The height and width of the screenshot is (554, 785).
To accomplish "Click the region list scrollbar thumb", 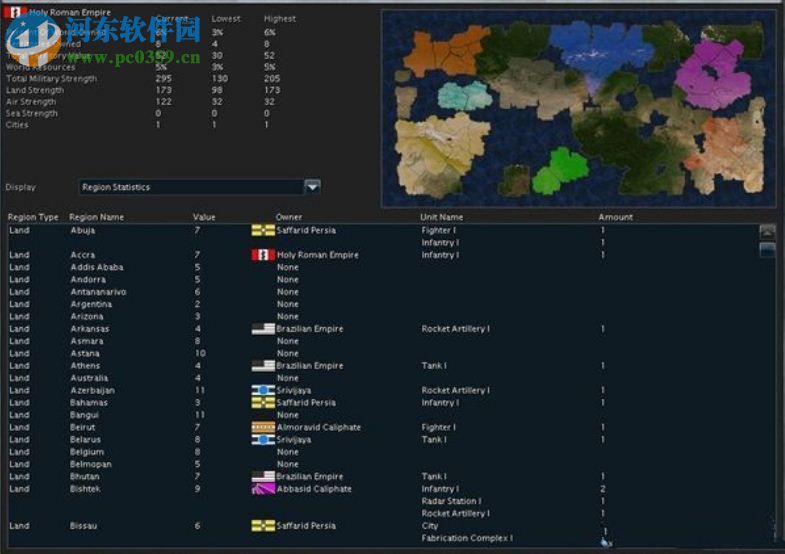I will (x=767, y=250).
